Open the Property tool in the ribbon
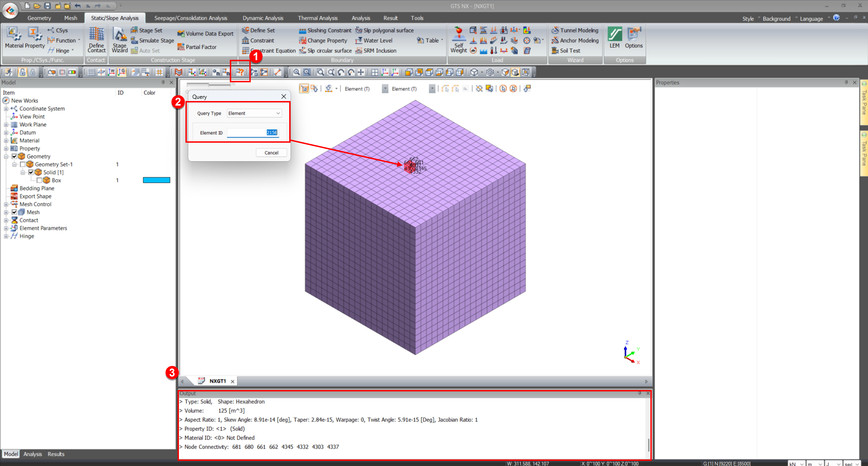 click(x=35, y=38)
